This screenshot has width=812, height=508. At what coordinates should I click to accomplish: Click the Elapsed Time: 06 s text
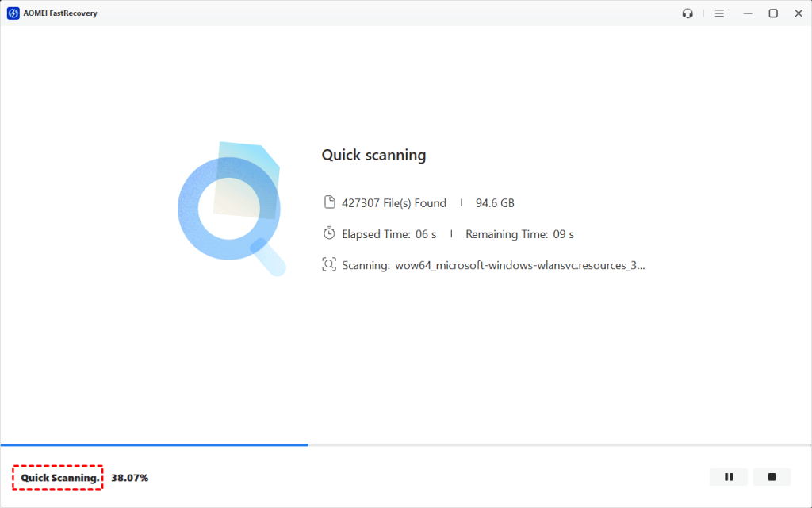coord(389,234)
